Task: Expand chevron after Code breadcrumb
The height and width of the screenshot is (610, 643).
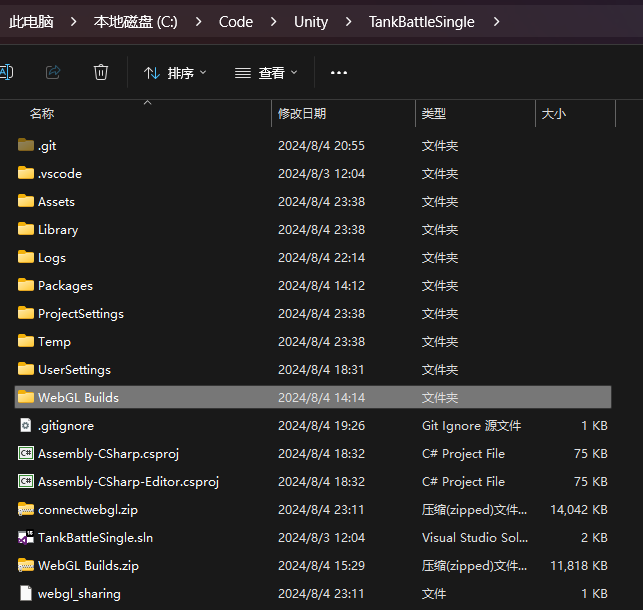Action: tap(274, 22)
